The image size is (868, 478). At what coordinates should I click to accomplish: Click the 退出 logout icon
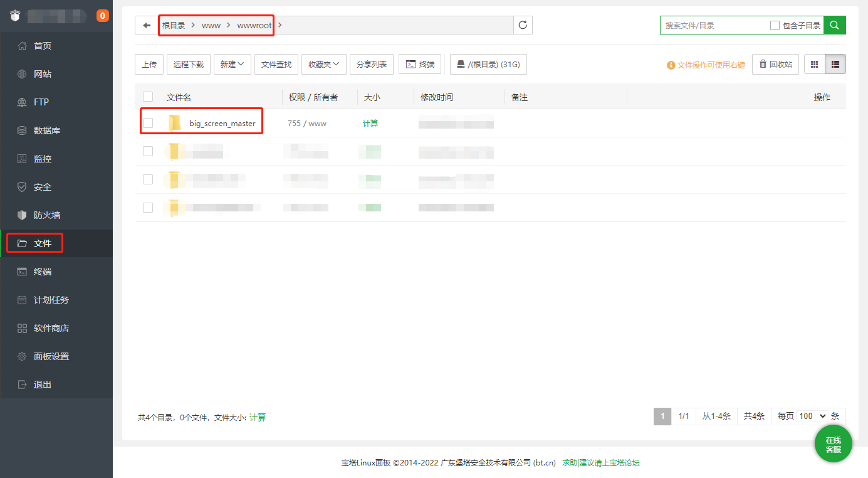tap(22, 385)
